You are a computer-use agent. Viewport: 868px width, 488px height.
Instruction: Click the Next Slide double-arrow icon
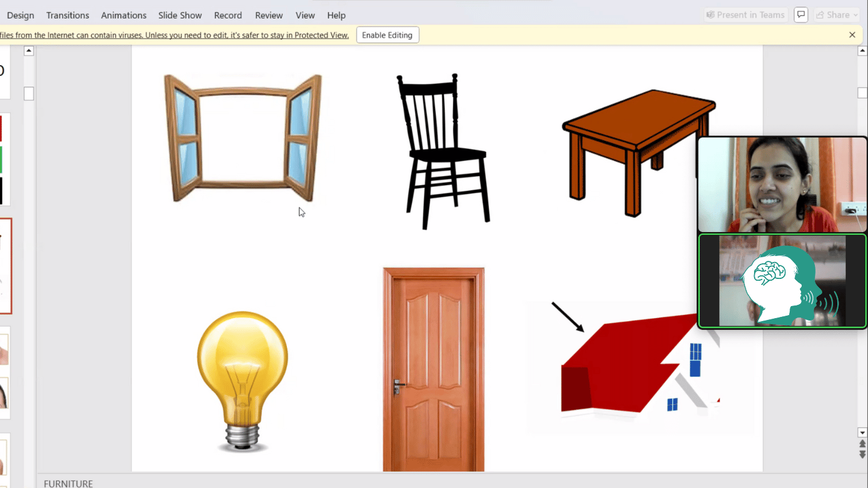[862, 455]
